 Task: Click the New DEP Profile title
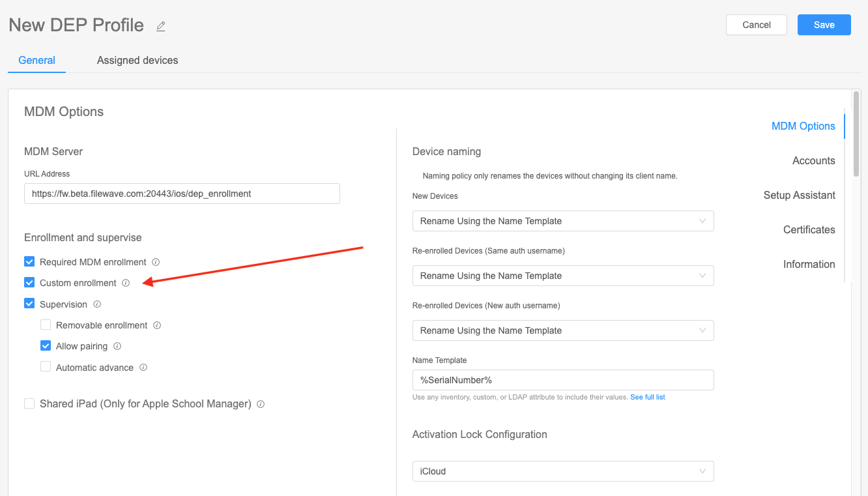(76, 25)
